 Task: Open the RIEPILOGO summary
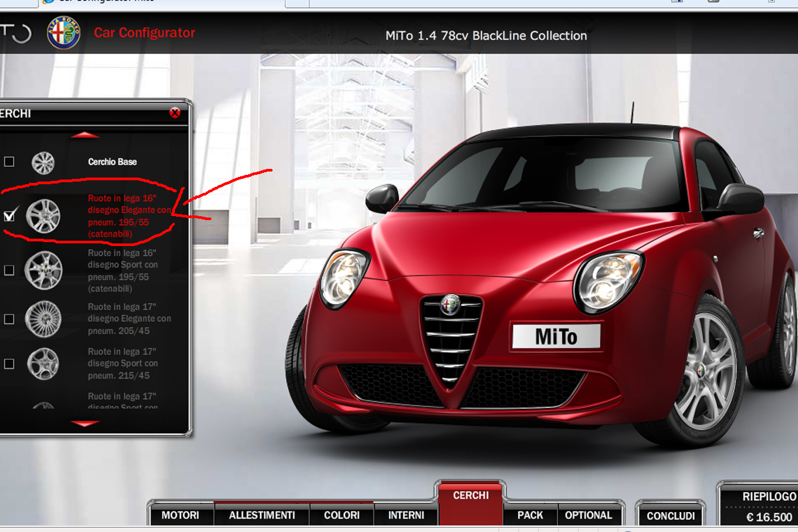pyautogui.click(x=769, y=496)
